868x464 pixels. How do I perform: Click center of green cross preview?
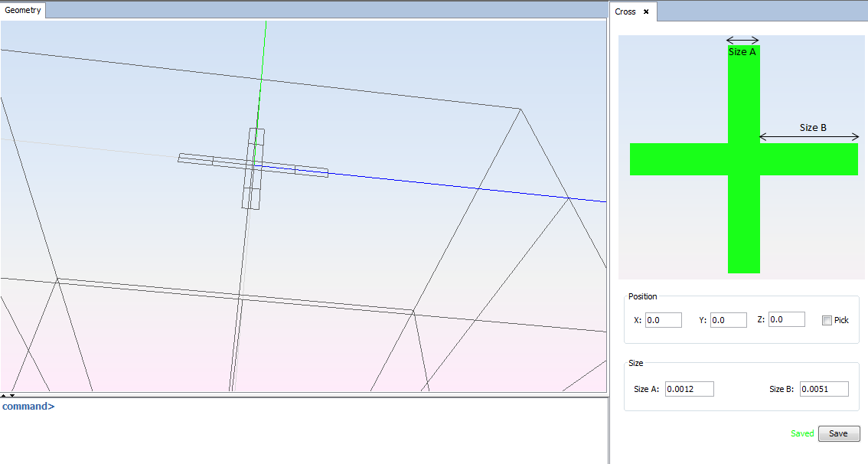743,159
